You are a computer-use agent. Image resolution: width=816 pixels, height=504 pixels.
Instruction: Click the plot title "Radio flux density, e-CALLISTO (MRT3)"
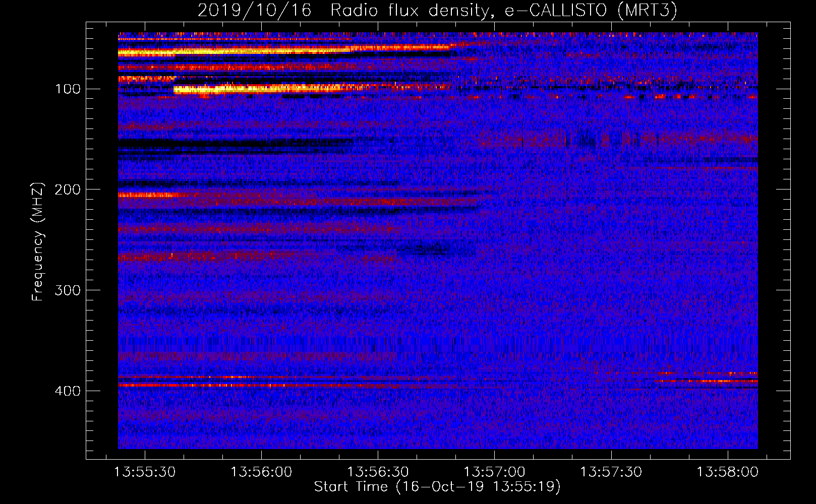pos(504,10)
